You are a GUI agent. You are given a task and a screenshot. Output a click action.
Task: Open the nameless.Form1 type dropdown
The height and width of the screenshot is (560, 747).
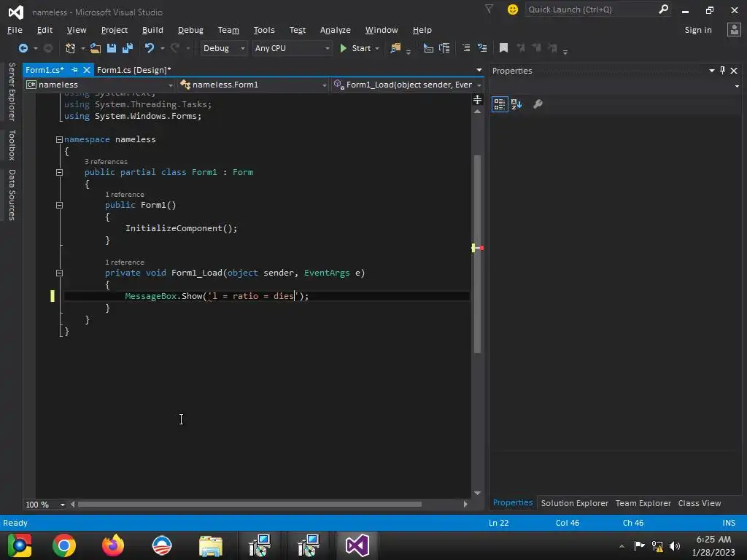(x=253, y=85)
